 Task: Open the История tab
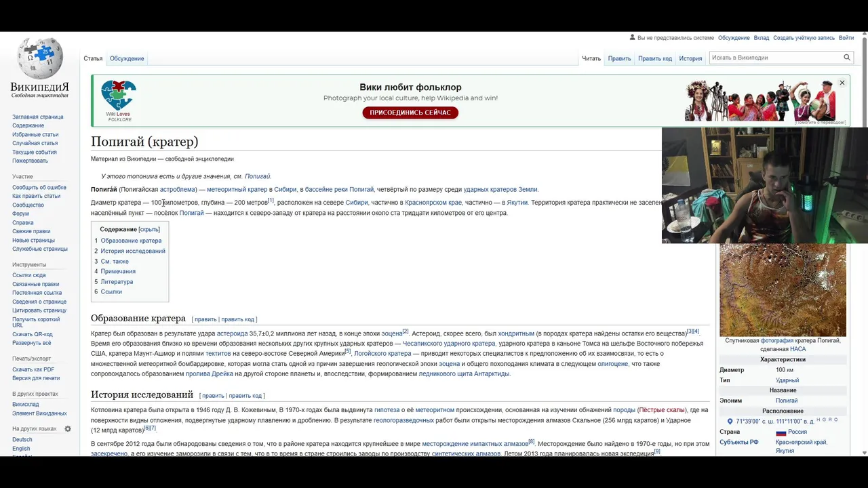click(x=690, y=58)
